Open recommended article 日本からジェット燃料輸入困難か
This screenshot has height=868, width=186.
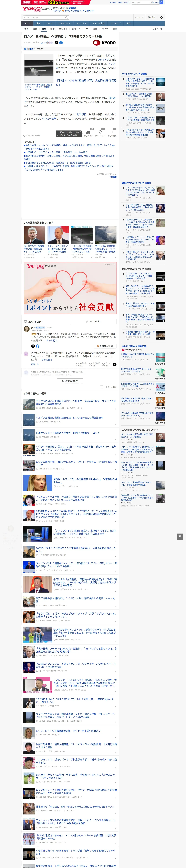[x=68, y=433]
